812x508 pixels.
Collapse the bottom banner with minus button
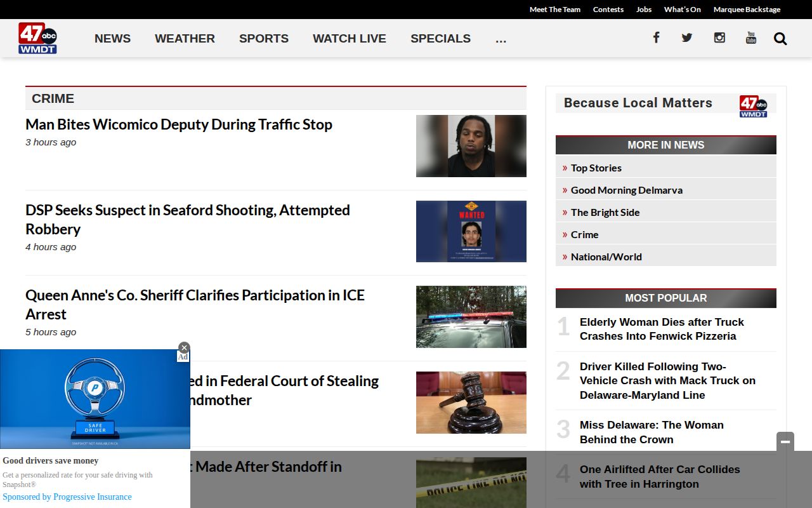785,441
